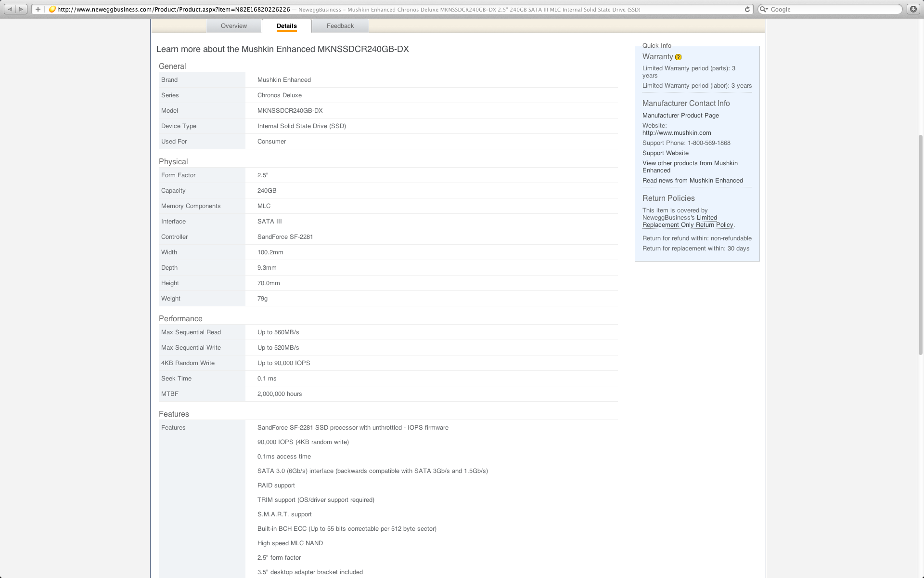Click '3.5" desktop adapter bracket included' line
This screenshot has width=924, height=578.
pos(310,572)
